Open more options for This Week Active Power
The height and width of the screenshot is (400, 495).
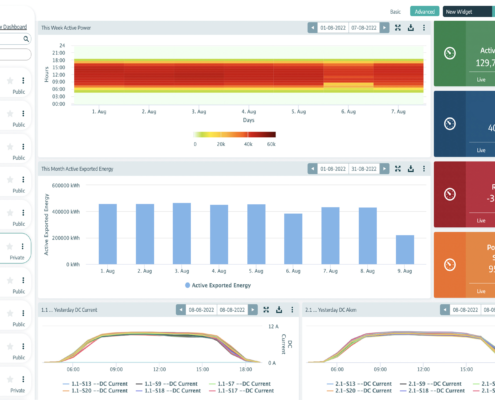pyautogui.click(x=424, y=28)
